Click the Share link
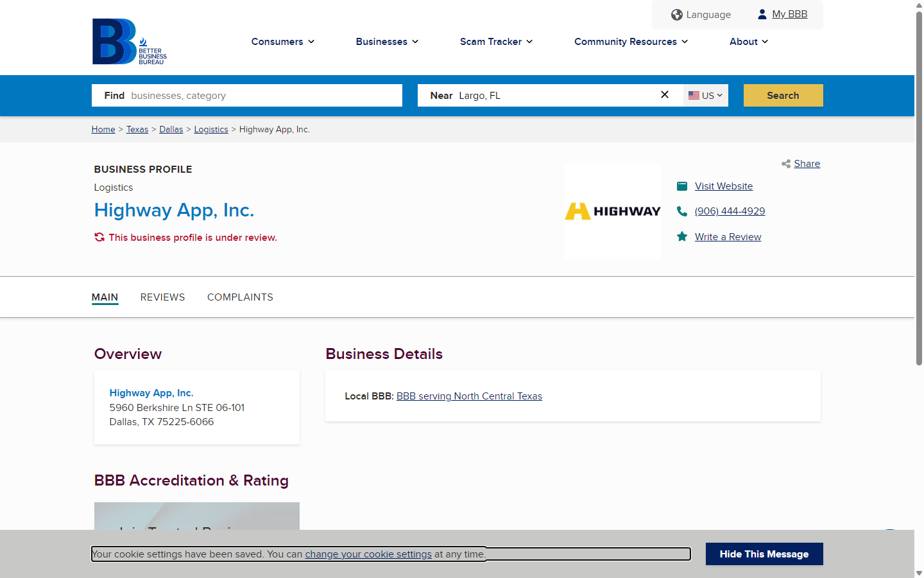924x578 pixels. (x=807, y=164)
